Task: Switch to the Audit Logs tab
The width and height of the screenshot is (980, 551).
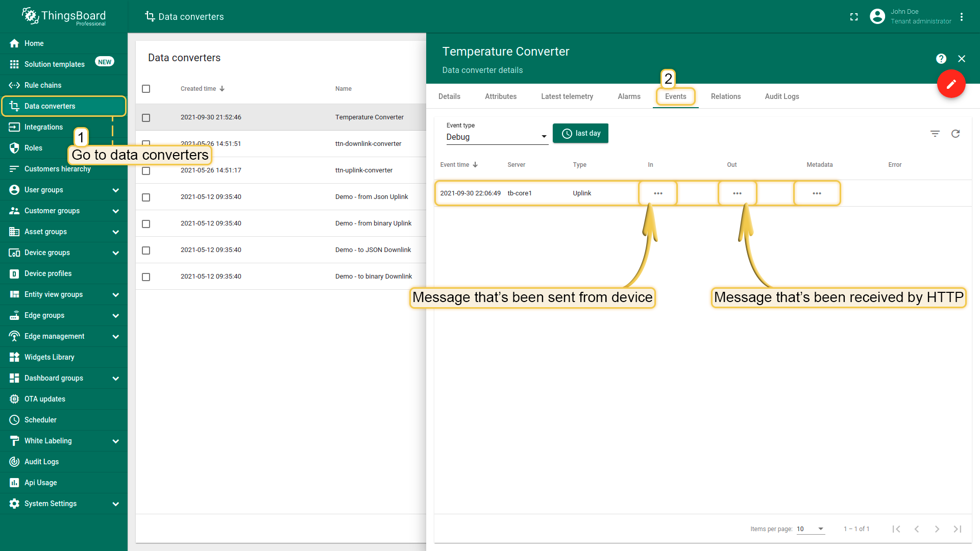Action: [781, 96]
